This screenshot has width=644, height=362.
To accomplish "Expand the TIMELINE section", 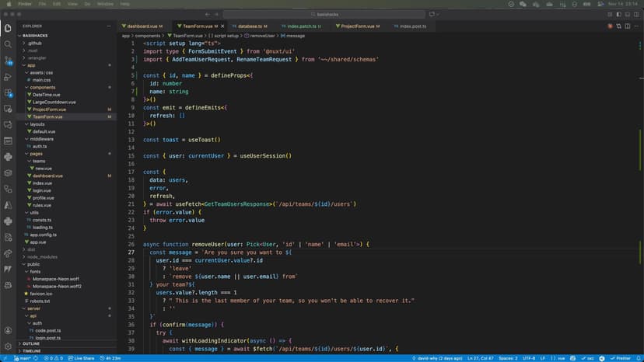I will click(x=31, y=351).
